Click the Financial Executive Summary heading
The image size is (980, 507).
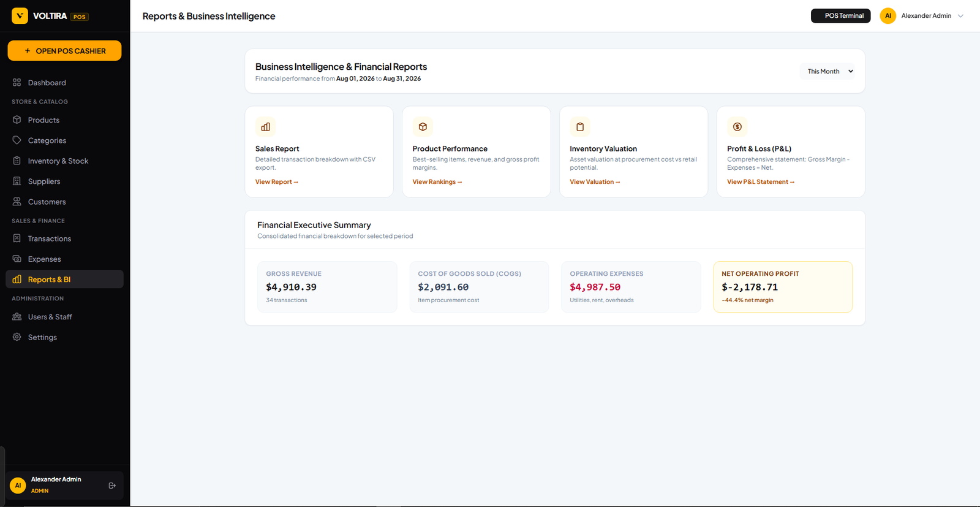coord(314,225)
